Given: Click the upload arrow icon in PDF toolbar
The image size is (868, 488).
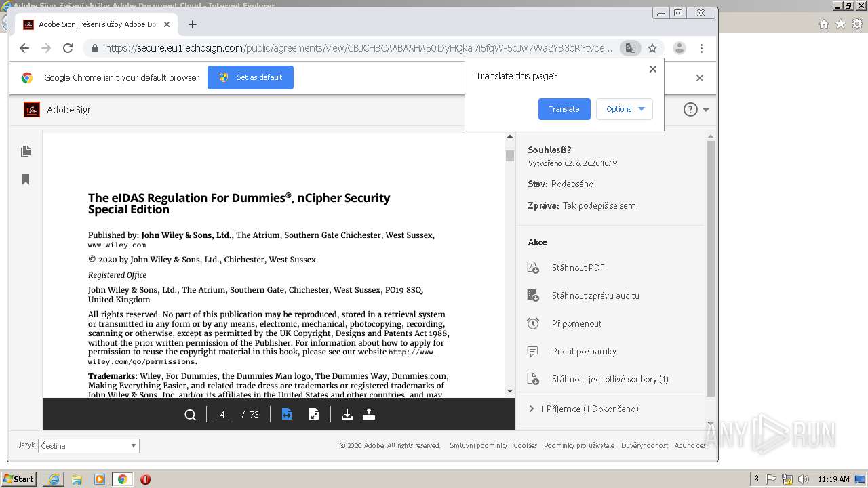Looking at the screenshot, I should click(x=369, y=414).
